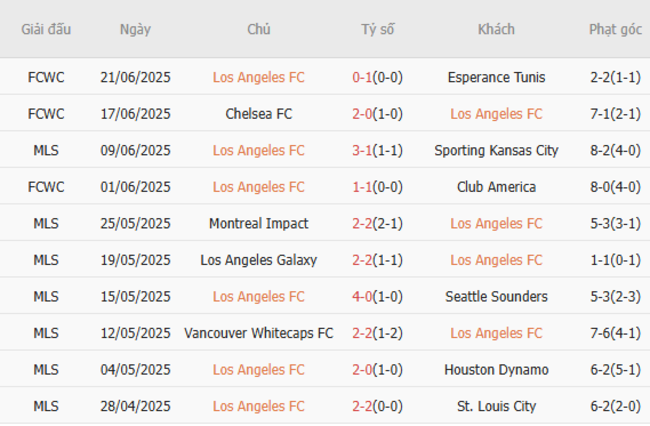Click the Giải đấu column header
Viewport: 650px width, 426px height.
(46, 30)
